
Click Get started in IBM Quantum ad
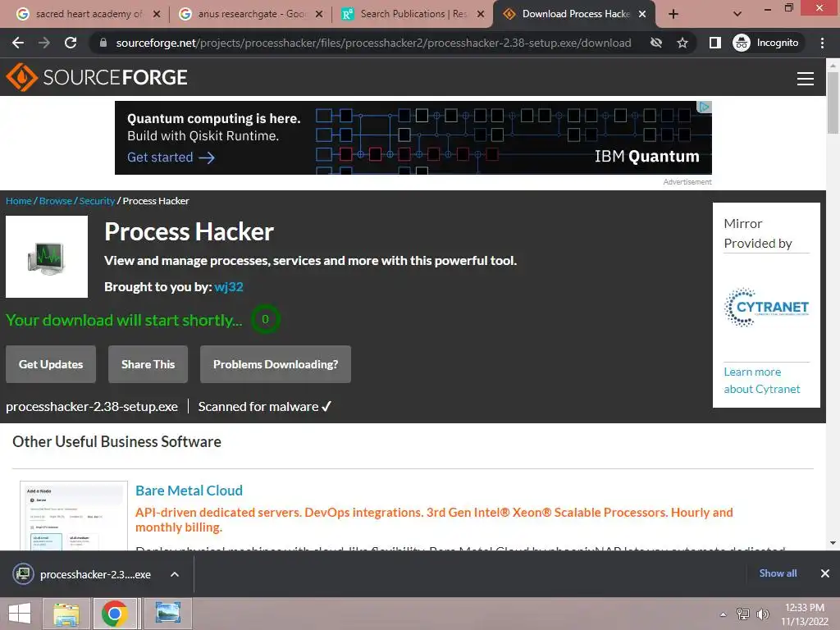coord(171,157)
